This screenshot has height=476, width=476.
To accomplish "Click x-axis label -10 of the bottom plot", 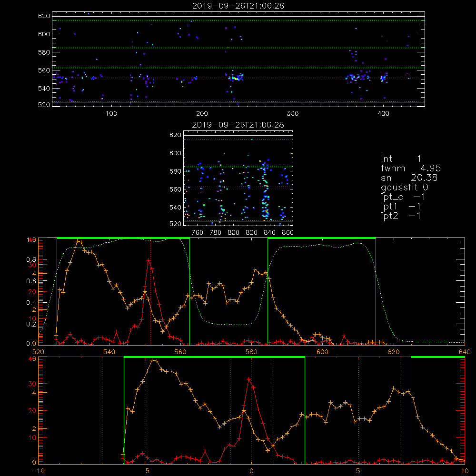I will coord(38,471).
